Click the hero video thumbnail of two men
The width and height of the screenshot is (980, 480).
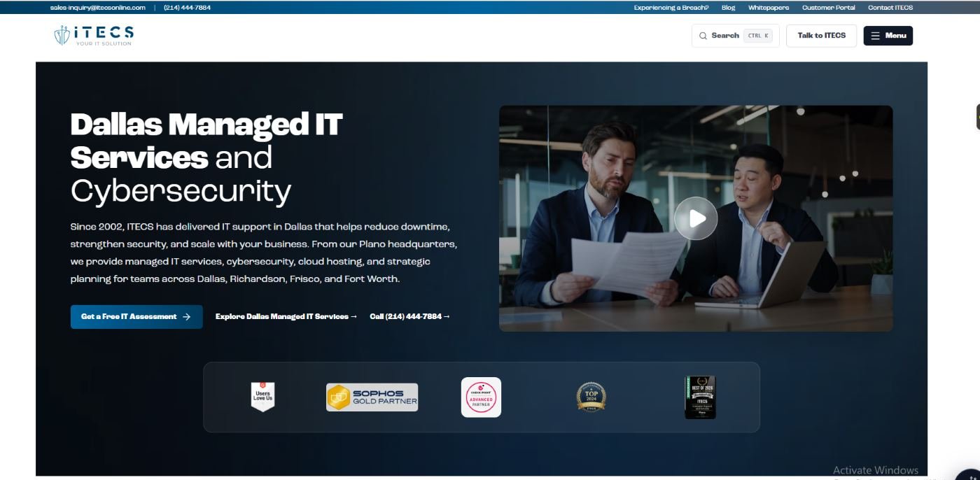pyautogui.click(x=696, y=218)
